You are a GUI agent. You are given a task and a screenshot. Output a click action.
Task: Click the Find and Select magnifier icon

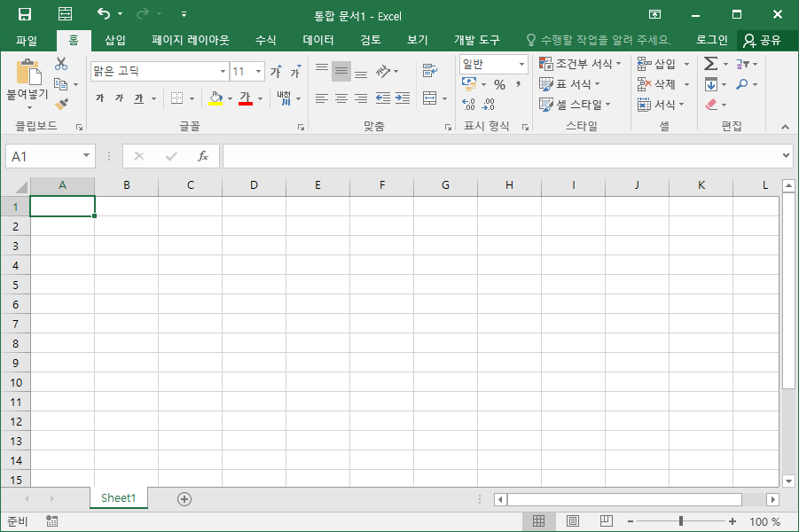pyautogui.click(x=742, y=84)
